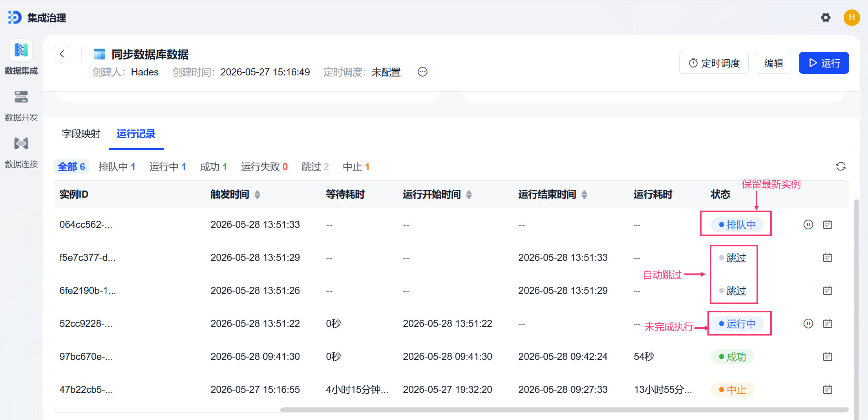This screenshot has height=420, width=868.
Task: View log for instance 47b22cb5
Action: (x=828, y=390)
